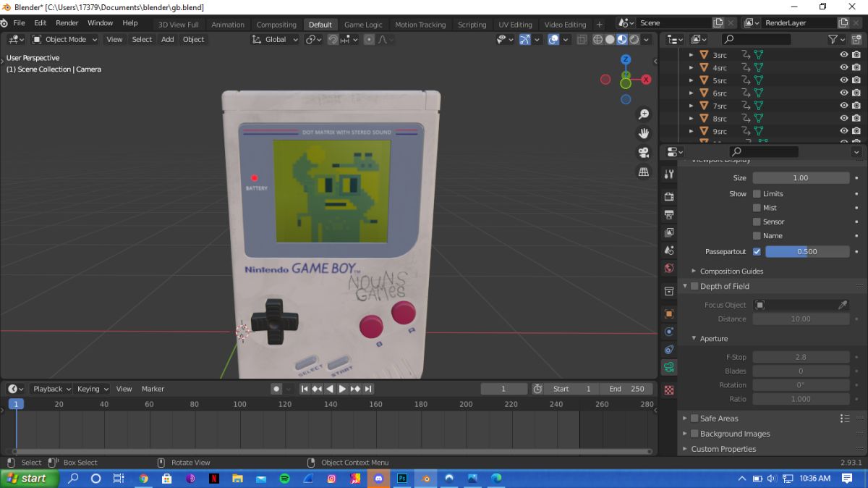868x488 pixels.
Task: Enable the Name checkbox
Action: [757, 235]
